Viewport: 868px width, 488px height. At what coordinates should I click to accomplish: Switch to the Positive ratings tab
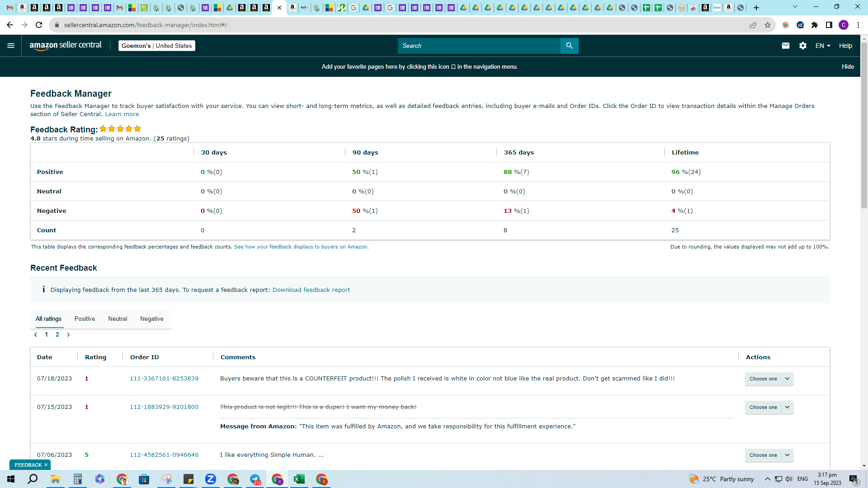click(85, 319)
